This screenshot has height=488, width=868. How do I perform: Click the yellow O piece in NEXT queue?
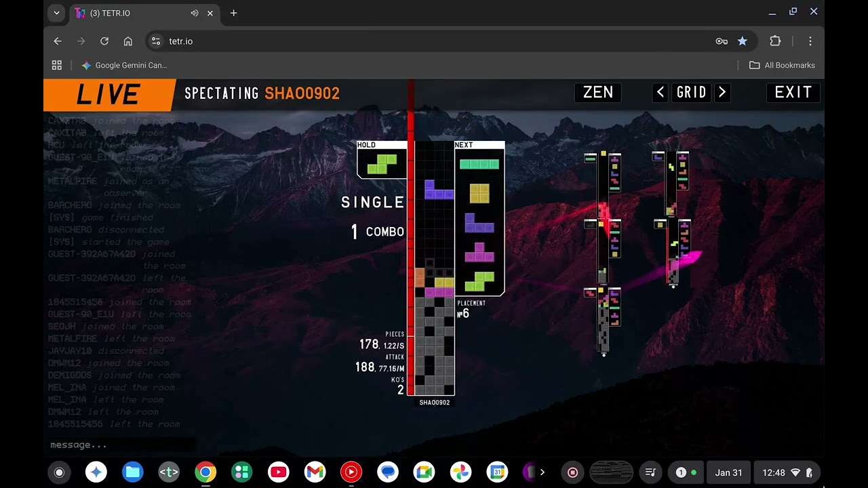tap(479, 193)
